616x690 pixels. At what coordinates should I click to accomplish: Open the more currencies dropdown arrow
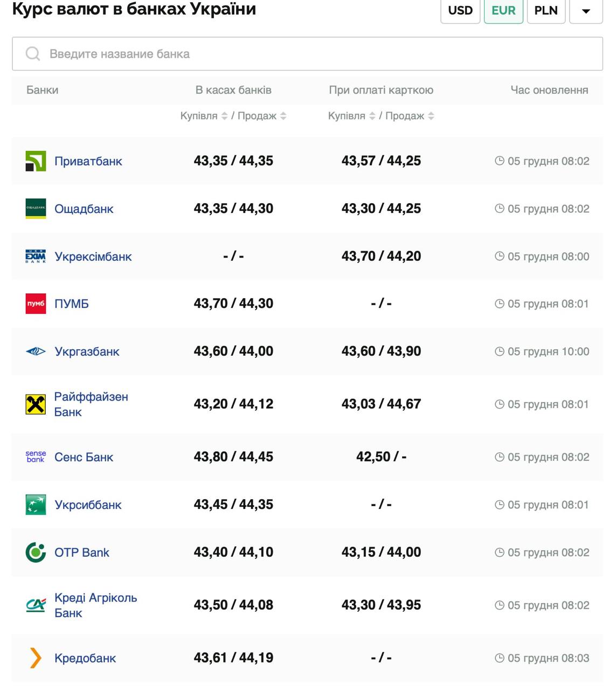click(x=585, y=11)
